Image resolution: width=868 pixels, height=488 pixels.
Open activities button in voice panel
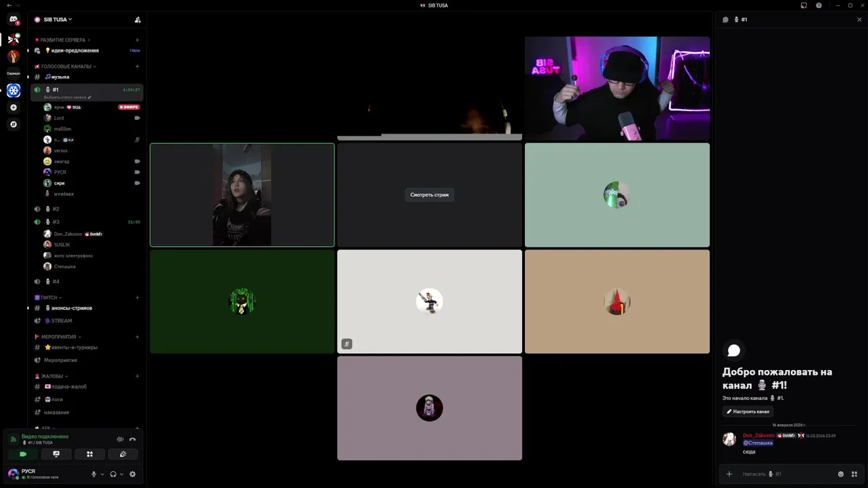point(90,454)
